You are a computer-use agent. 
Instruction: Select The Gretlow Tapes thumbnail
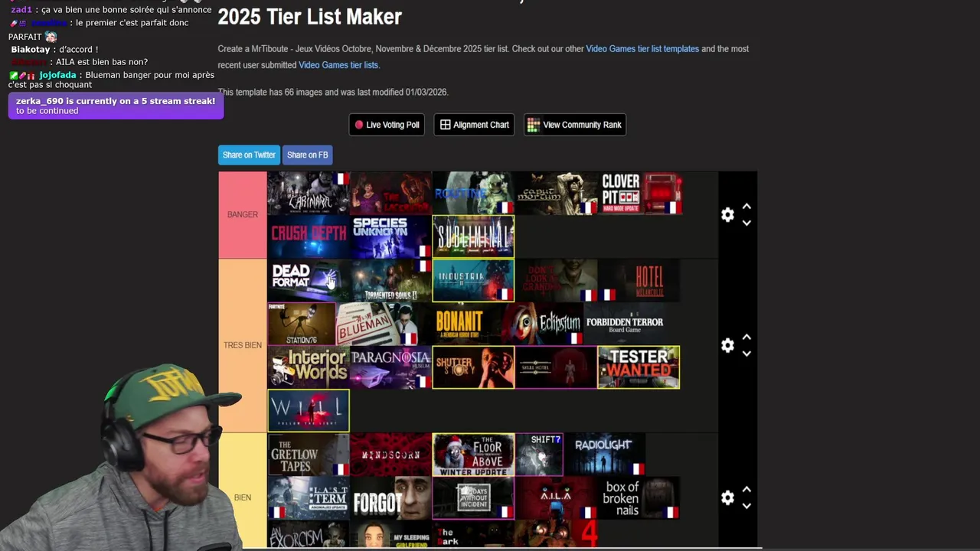pos(309,455)
